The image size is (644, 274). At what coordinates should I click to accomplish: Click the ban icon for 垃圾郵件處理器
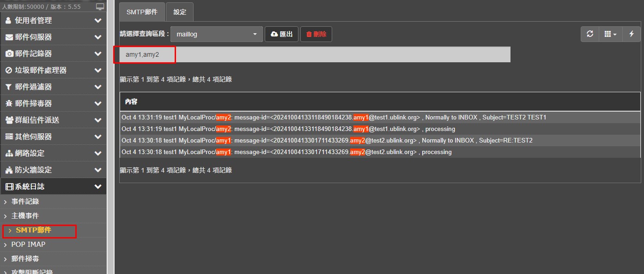pos(9,70)
